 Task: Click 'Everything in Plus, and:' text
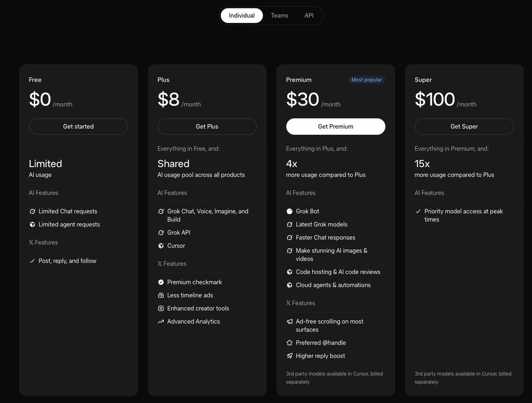coord(317,149)
